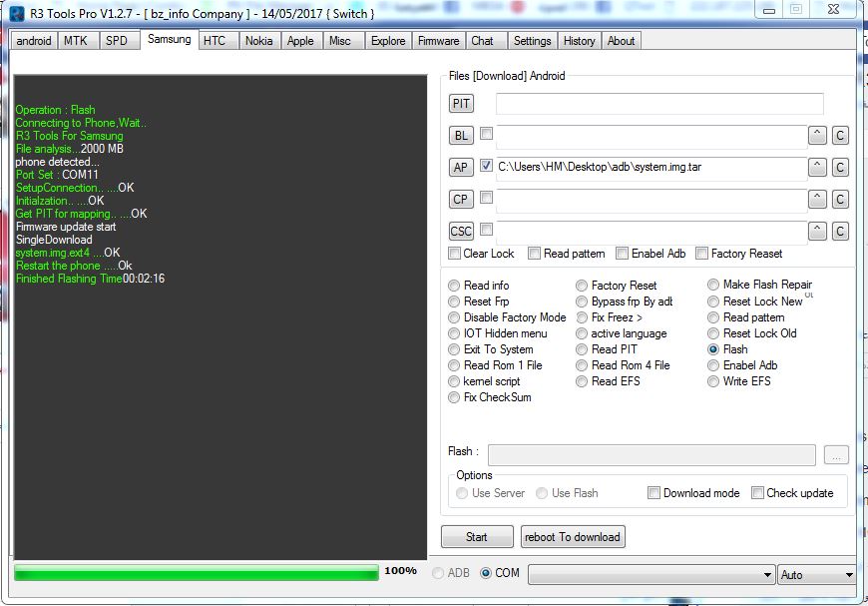Browse for flash file with ellipsis button
The height and width of the screenshot is (606, 868).
pyautogui.click(x=836, y=455)
